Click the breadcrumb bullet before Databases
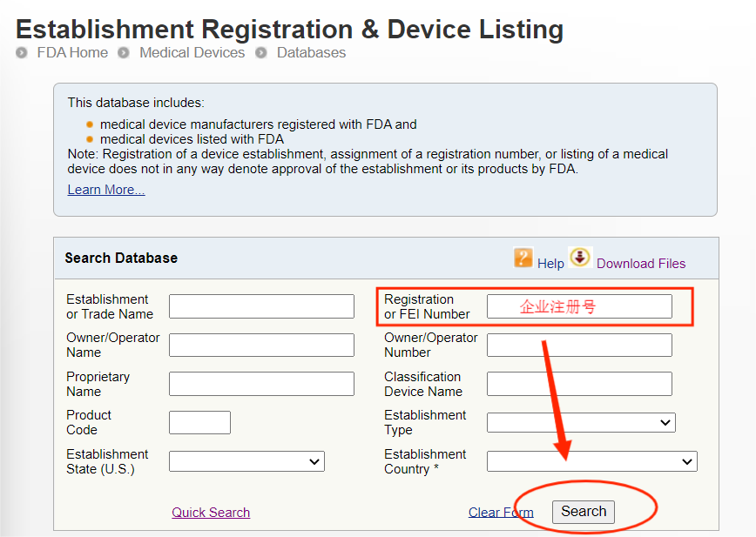The image size is (756, 537). [261, 53]
